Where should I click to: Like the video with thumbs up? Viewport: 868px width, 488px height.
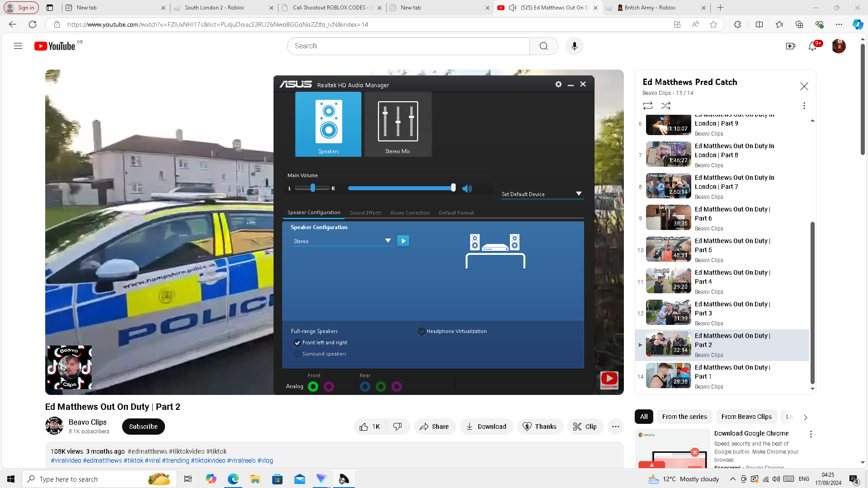click(x=370, y=427)
